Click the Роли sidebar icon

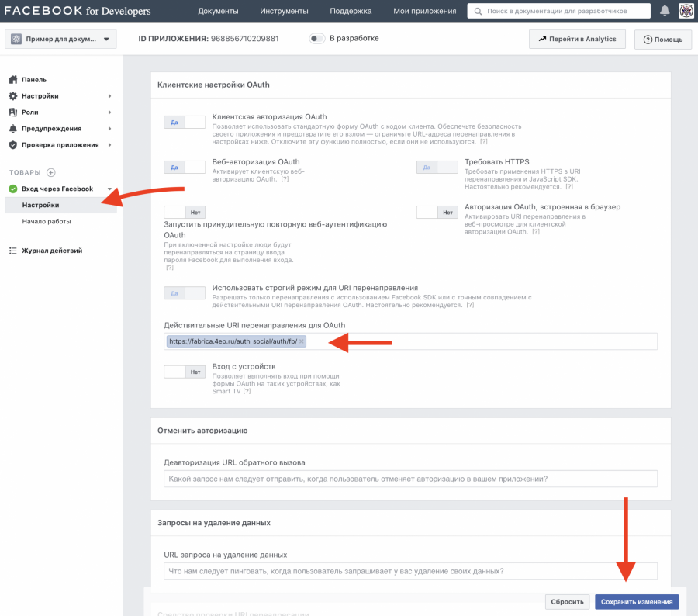(x=13, y=112)
